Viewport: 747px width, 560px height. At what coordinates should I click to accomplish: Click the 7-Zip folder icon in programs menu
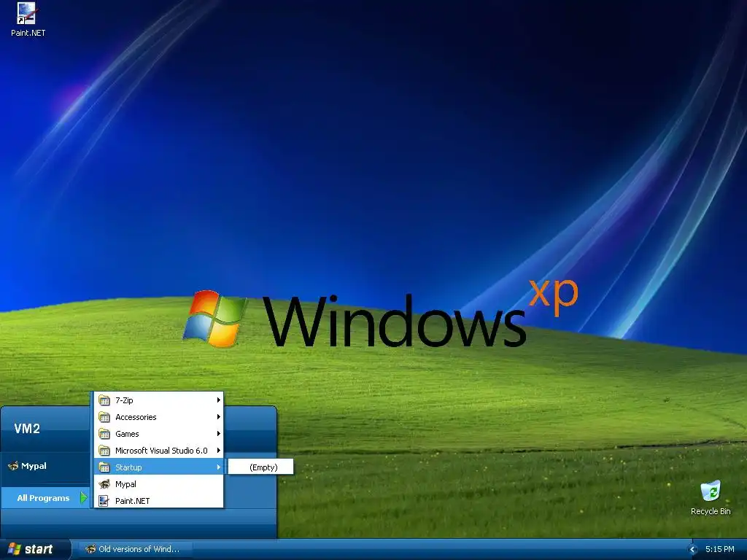(x=104, y=400)
